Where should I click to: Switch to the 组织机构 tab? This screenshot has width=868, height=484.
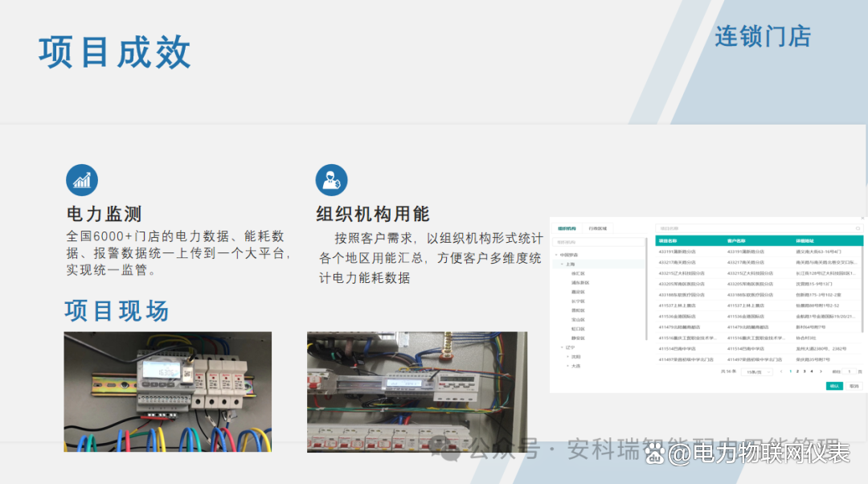[567, 228]
